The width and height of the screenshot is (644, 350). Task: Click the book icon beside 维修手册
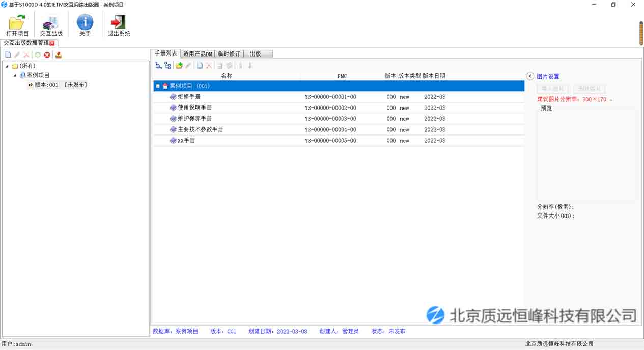click(x=173, y=97)
